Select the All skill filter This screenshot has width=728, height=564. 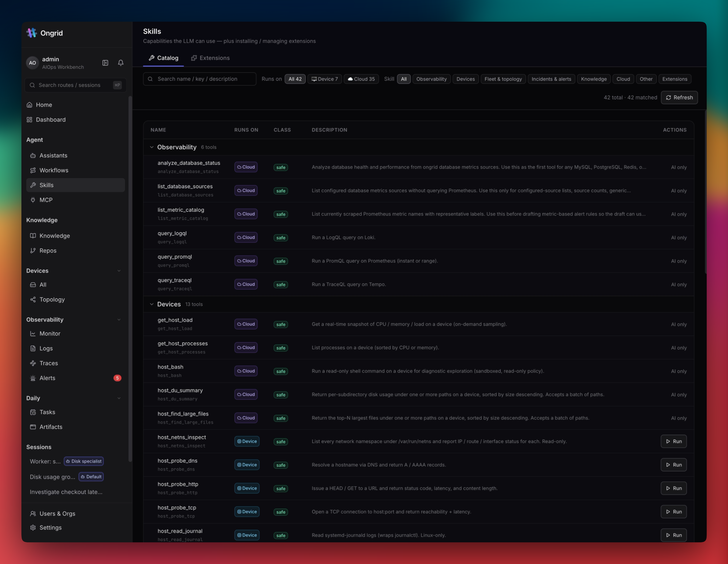coord(404,79)
